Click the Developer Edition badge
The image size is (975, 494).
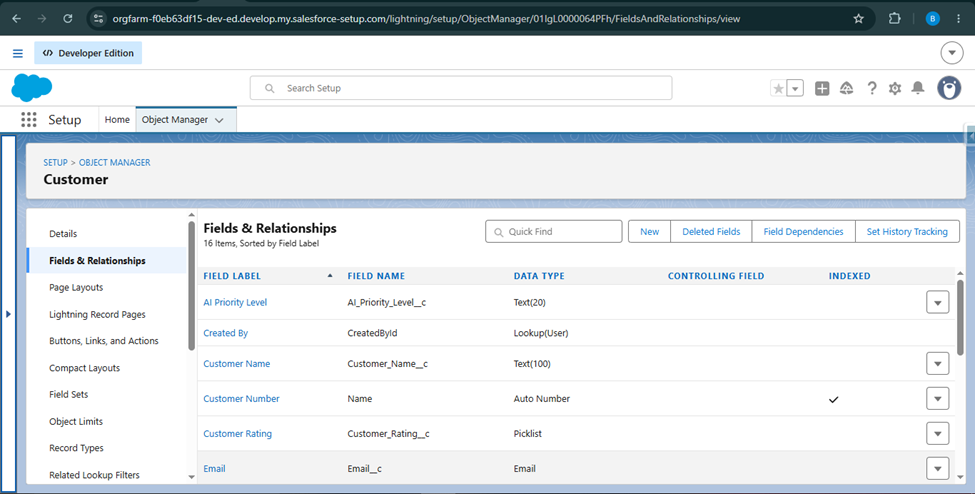(88, 53)
